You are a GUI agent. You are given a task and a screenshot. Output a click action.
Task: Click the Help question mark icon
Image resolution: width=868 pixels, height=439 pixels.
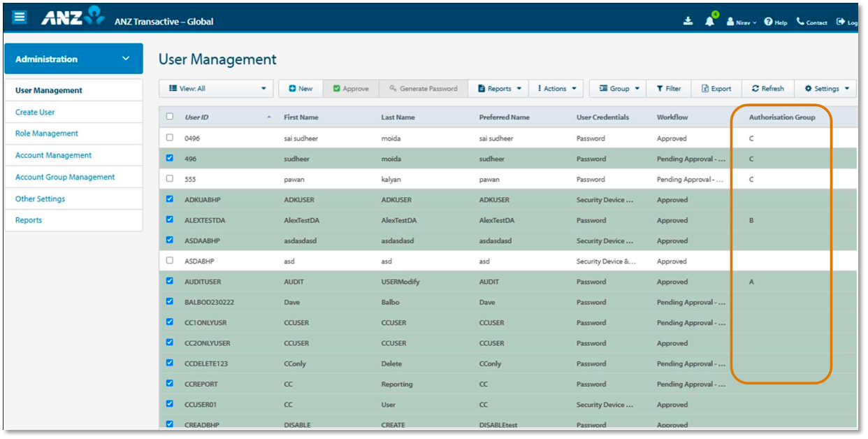coord(768,22)
